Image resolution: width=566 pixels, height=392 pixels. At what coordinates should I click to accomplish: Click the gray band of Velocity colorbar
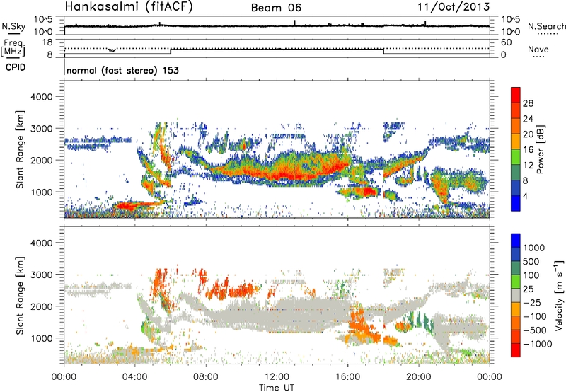pyautogui.click(x=516, y=295)
